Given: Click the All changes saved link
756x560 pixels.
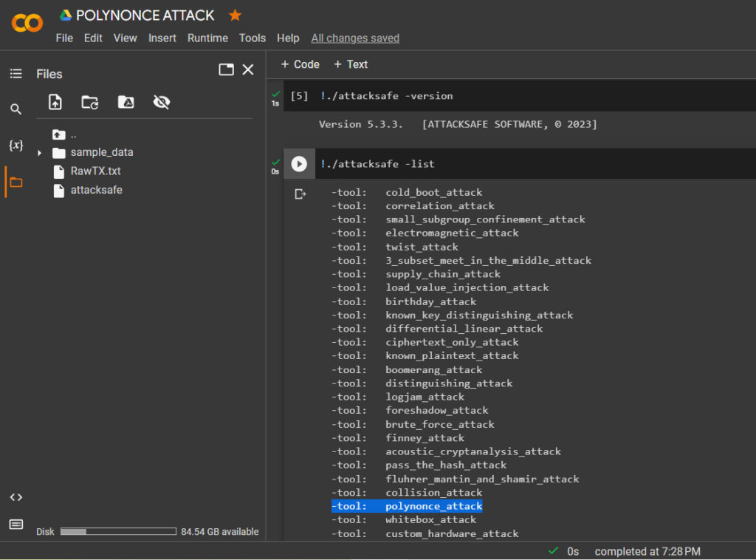Looking at the screenshot, I should point(355,38).
